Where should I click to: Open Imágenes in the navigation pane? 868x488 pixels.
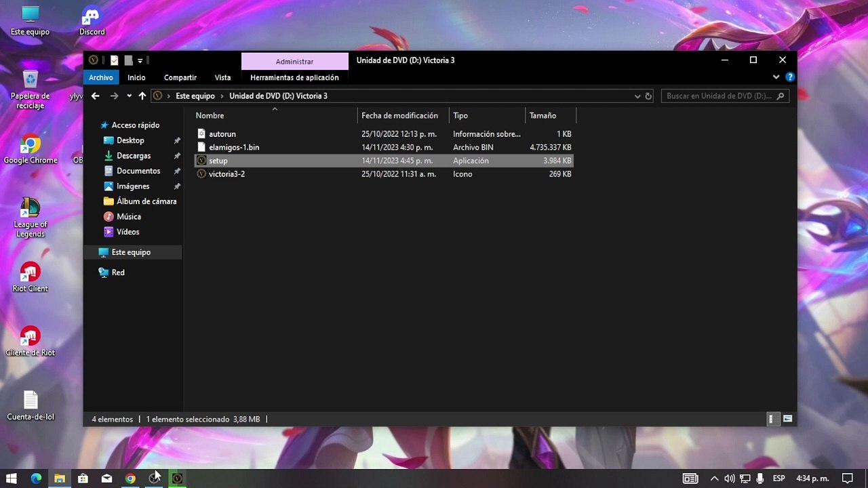tap(133, 186)
